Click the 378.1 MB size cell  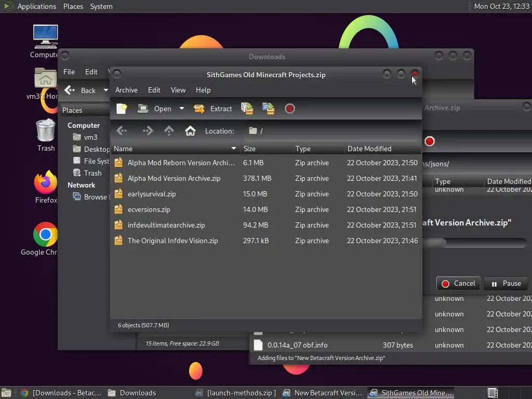[257, 178]
